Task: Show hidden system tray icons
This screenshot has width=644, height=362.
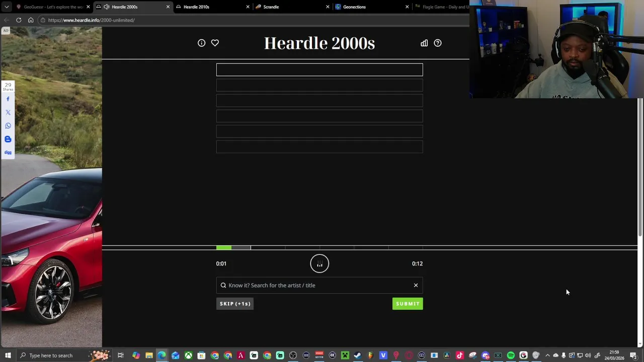Action: point(547,355)
